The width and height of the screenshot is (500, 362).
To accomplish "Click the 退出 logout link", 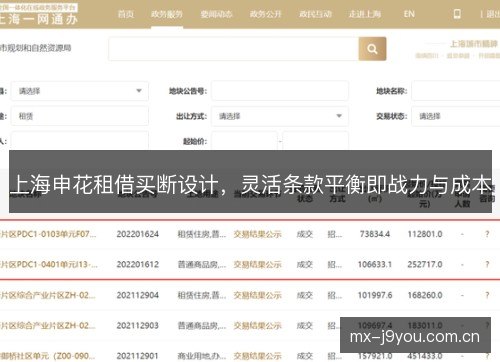I will coord(493,14).
